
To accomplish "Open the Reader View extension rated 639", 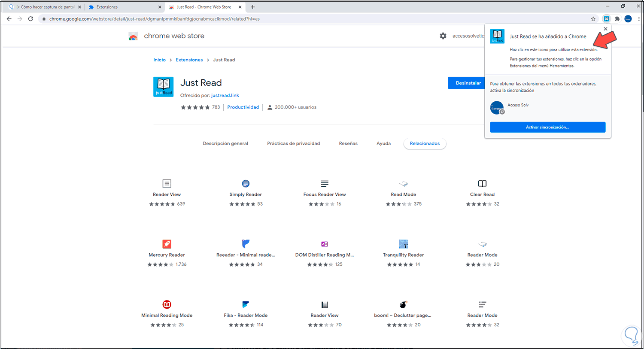I will 167,184.
